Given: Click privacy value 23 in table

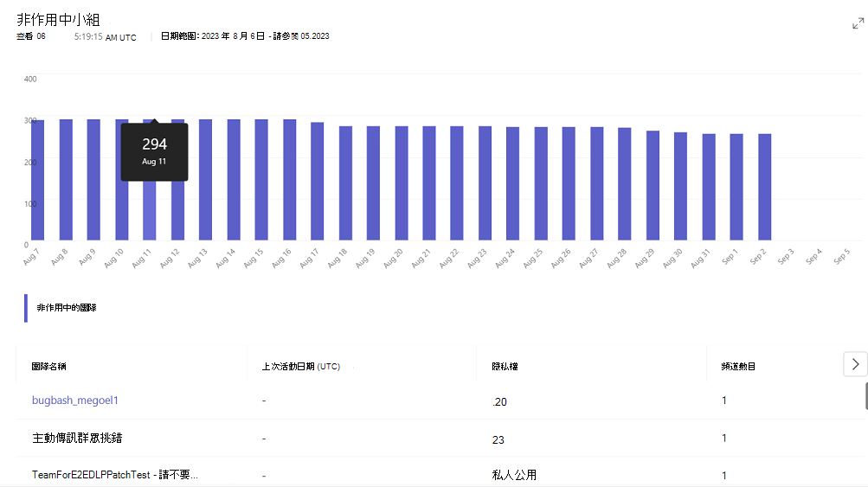Looking at the screenshot, I should 498,440.
